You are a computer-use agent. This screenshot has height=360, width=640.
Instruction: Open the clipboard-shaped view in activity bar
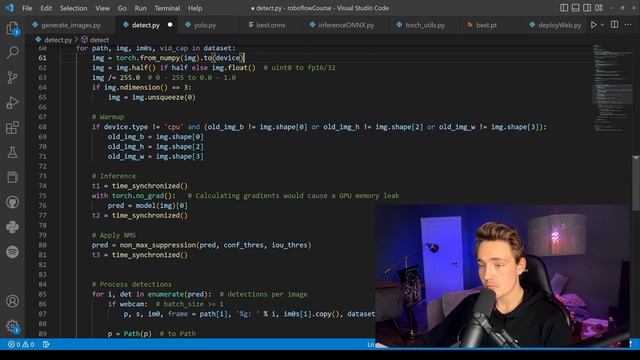pyautogui.click(x=13, y=177)
